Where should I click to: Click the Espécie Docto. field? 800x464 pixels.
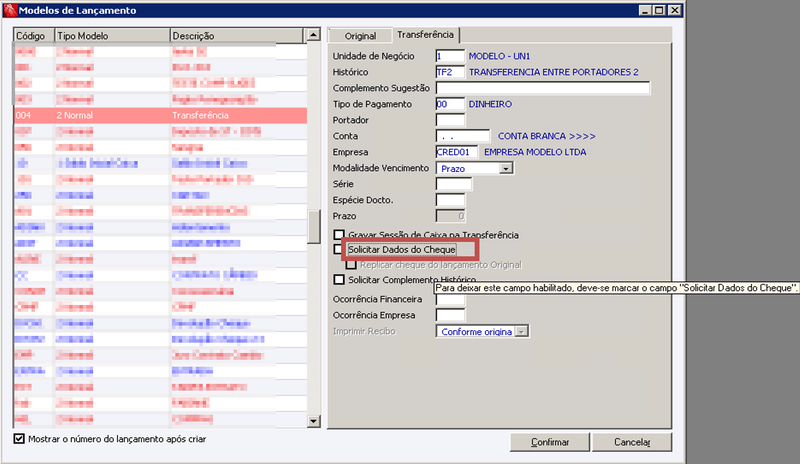(x=450, y=200)
